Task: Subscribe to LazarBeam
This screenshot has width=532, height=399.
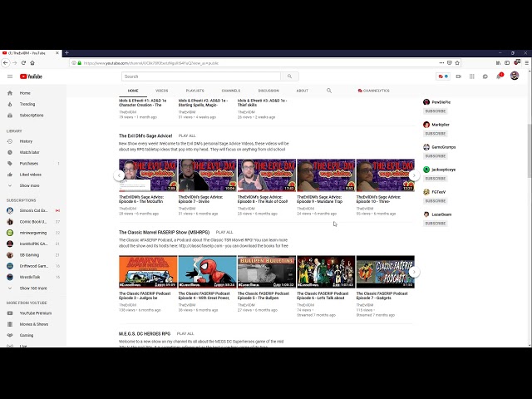Action: click(436, 224)
